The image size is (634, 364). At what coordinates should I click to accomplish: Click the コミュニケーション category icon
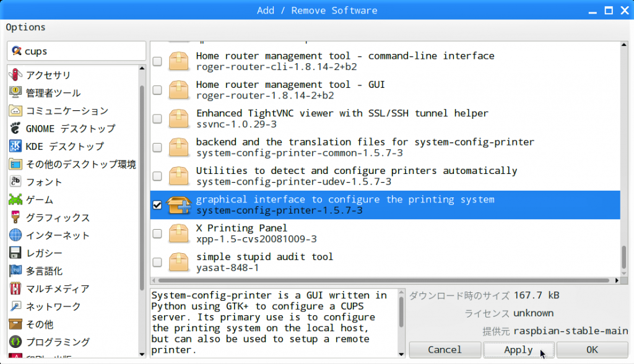pyautogui.click(x=15, y=110)
